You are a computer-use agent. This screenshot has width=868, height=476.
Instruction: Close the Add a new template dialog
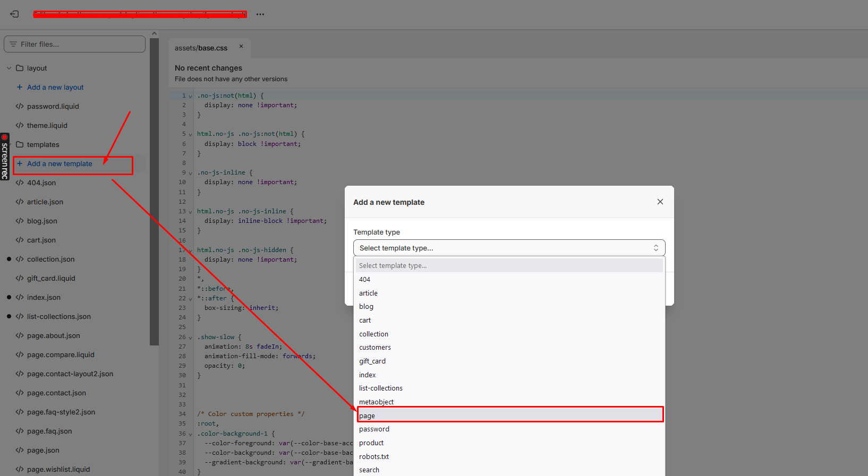point(660,202)
